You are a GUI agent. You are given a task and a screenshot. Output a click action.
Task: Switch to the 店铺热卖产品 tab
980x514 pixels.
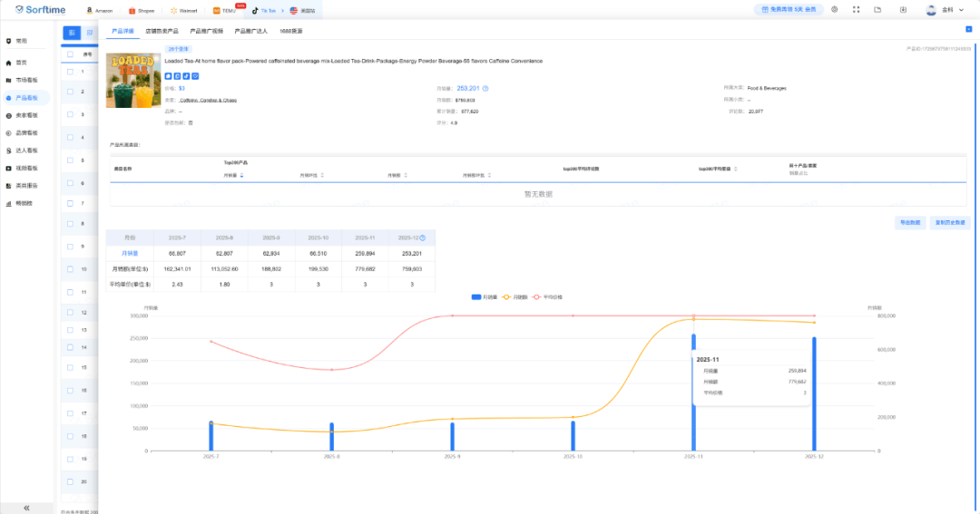coord(162,31)
